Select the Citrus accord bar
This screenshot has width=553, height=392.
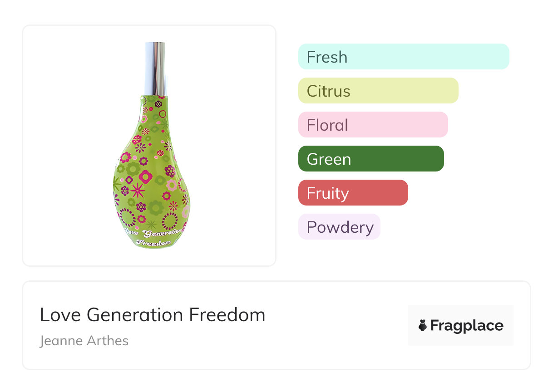pyautogui.click(x=378, y=91)
